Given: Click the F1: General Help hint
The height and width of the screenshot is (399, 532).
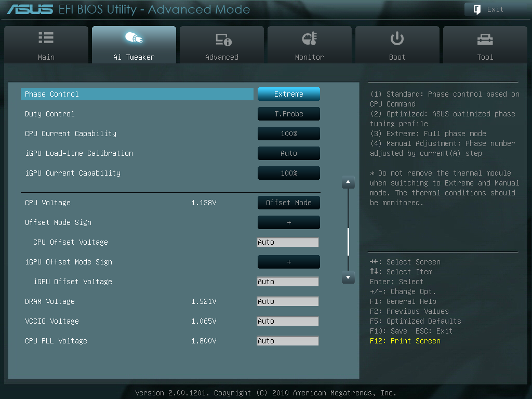Looking at the screenshot, I should (403, 301).
